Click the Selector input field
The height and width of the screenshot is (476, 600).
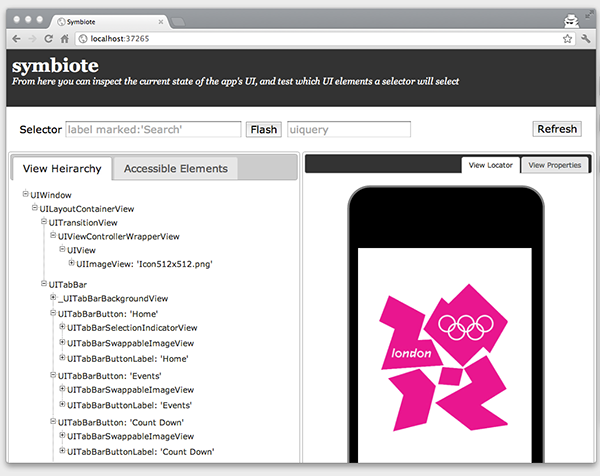(153, 129)
